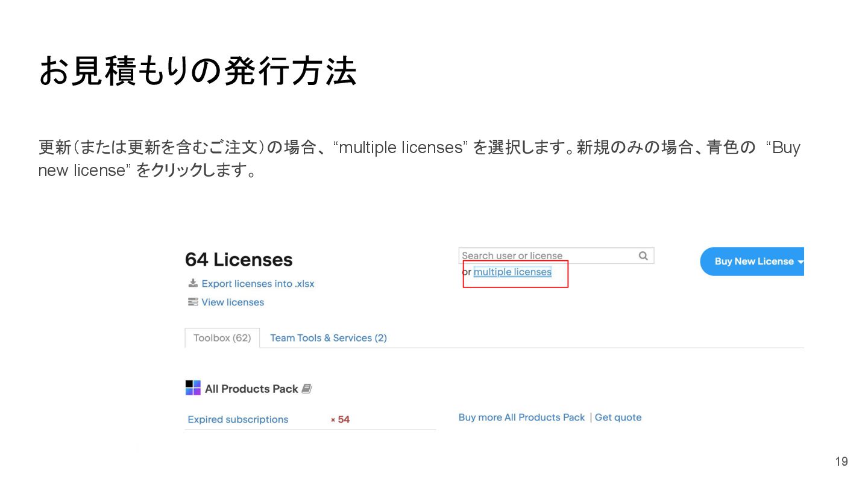The width and height of the screenshot is (868, 488).
Task: Click the All Products Pack colored logo
Action: 193,388
